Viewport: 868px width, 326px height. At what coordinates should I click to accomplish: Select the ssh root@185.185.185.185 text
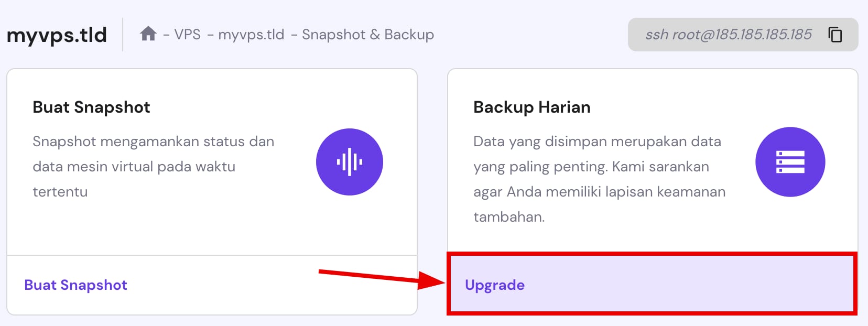coord(728,35)
